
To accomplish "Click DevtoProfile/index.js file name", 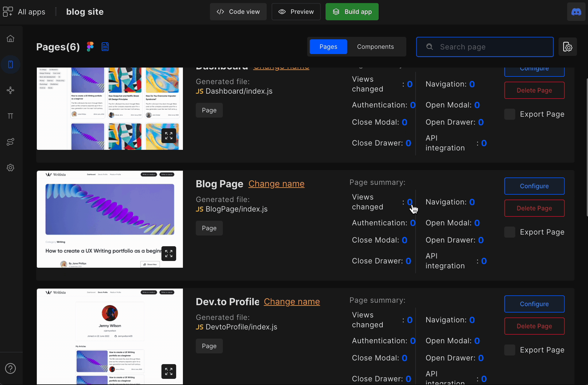I will (242, 327).
